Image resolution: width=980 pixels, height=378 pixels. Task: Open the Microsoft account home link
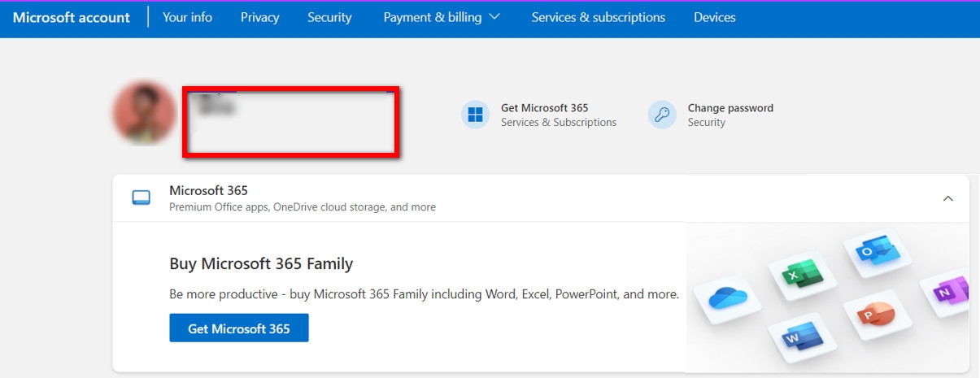tap(72, 17)
